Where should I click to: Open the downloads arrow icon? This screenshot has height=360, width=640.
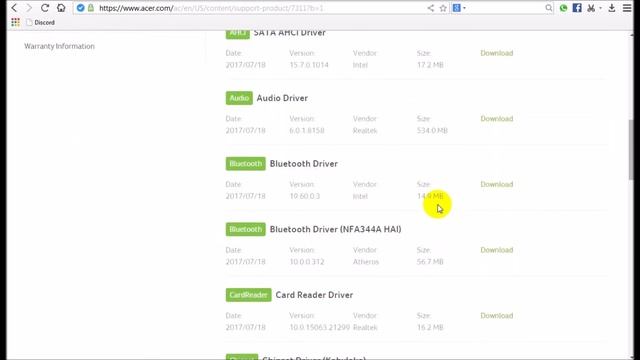tap(611, 8)
